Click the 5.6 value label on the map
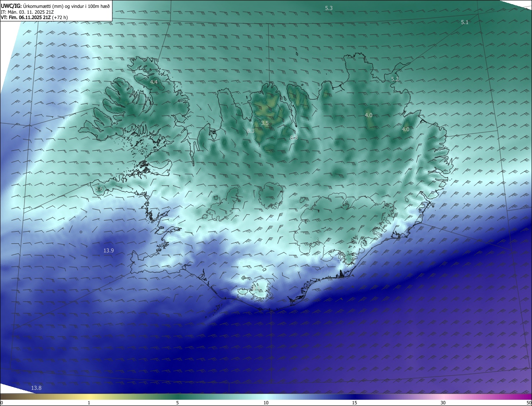This screenshot has height=406, width=532. click(x=99, y=189)
